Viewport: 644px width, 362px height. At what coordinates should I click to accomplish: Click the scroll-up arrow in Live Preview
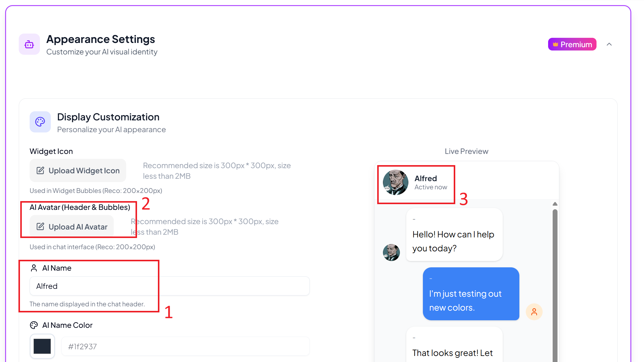555,204
